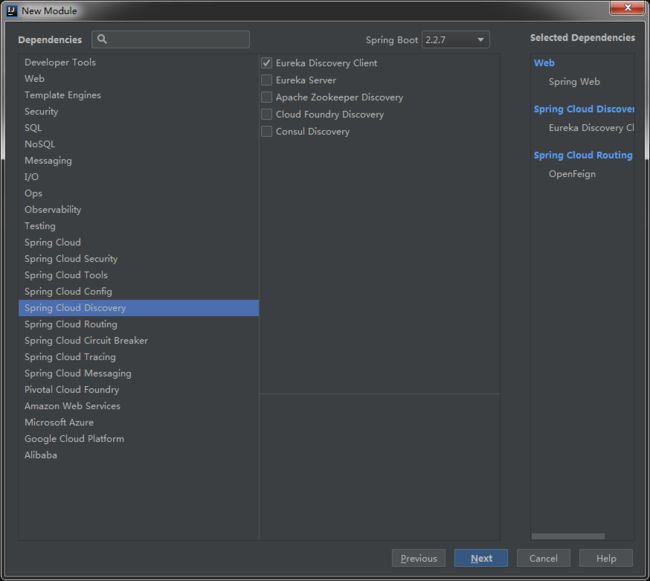
Task: Select the plain Spring Cloud category
Action: point(138,242)
